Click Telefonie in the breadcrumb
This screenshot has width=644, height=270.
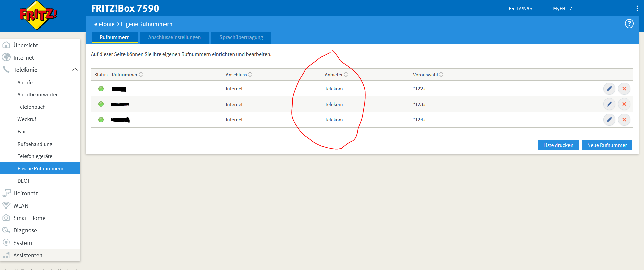[103, 24]
